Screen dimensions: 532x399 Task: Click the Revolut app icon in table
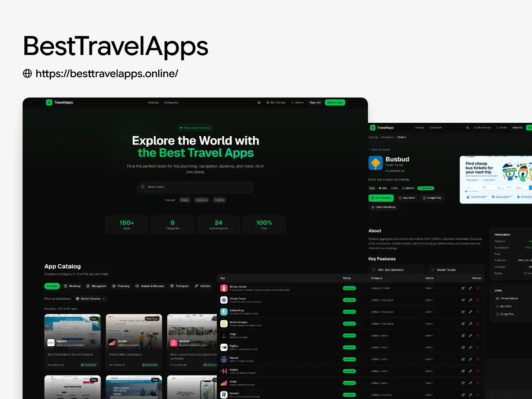(223, 394)
